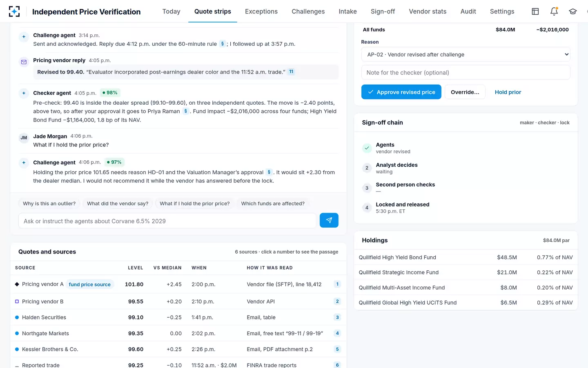
Task: Go to the Challenges tab
Action: (308, 11)
